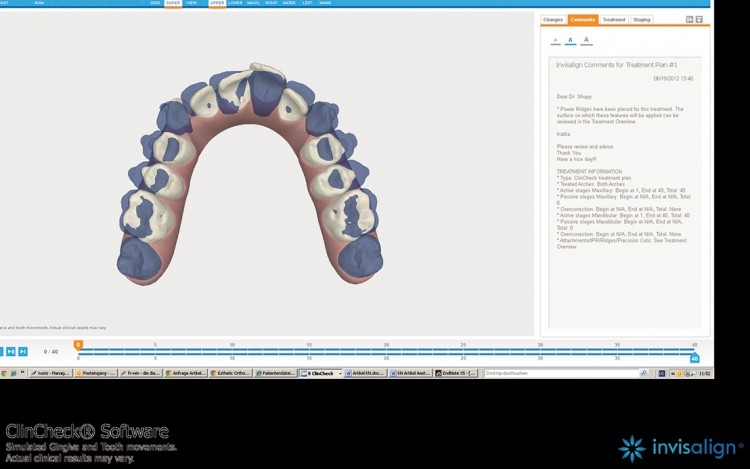The width and height of the screenshot is (750, 469).
Task: Switch to MAXIL view
Action: [253, 3]
